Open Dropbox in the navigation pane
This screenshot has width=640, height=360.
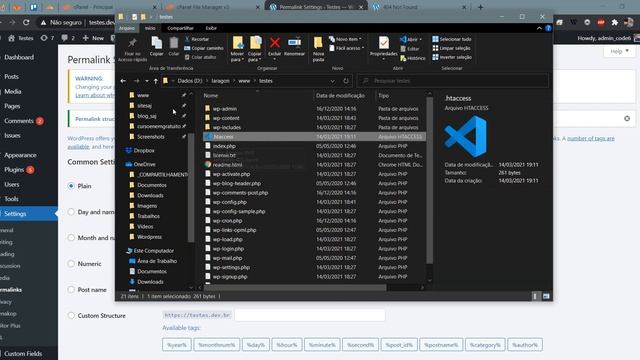tap(144, 151)
